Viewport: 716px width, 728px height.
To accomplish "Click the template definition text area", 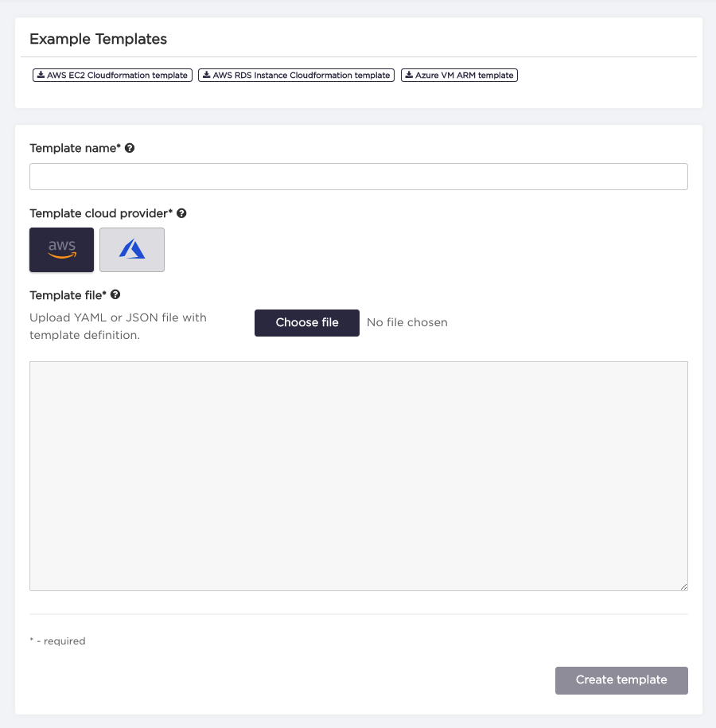I will pos(358,473).
